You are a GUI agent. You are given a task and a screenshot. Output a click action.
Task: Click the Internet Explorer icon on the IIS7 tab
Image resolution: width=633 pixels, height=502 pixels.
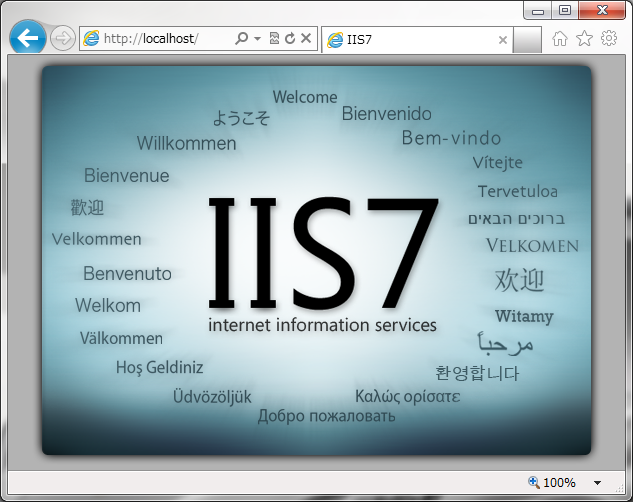pos(335,40)
